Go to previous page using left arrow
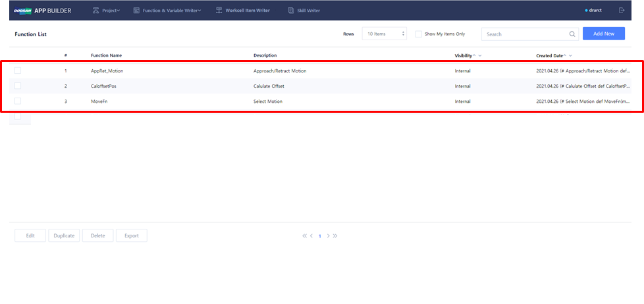 311,235
